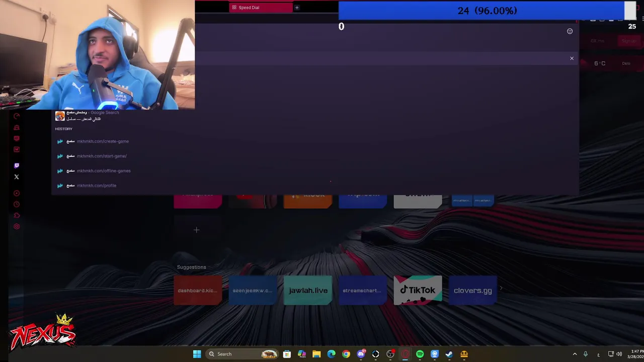This screenshot has width=644, height=362.
Task: Open clovers.gg suggestion tile
Action: 473,291
